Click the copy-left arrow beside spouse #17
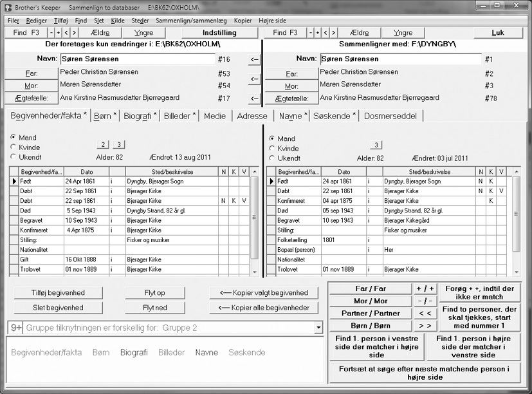The height and width of the screenshot is (394, 532). coord(254,98)
